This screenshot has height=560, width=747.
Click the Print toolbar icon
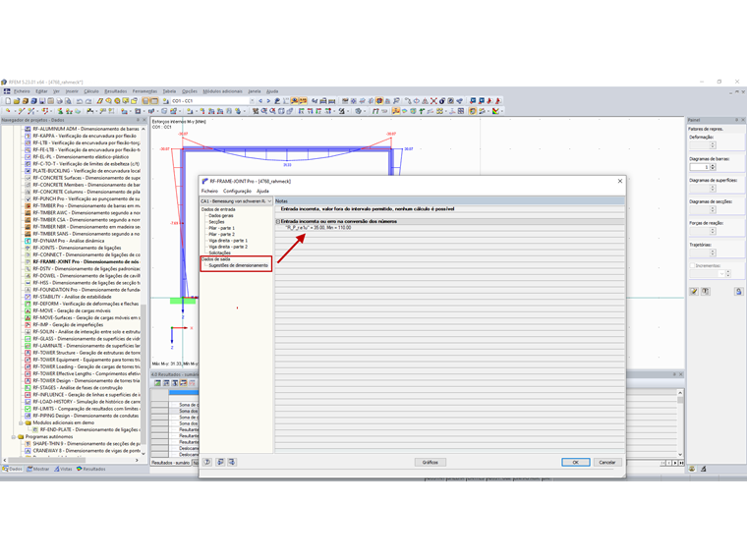pos(59,101)
